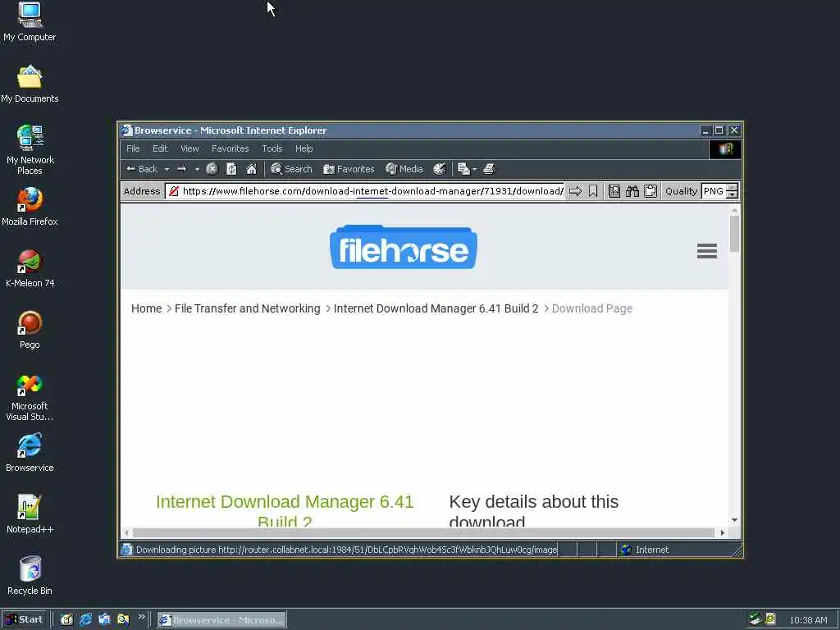Click the binoculars find icon

click(632, 191)
